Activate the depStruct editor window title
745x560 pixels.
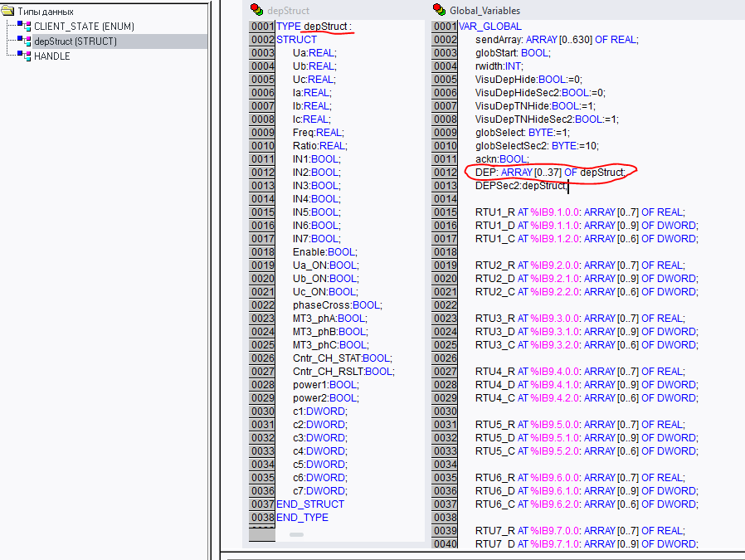coord(288,11)
